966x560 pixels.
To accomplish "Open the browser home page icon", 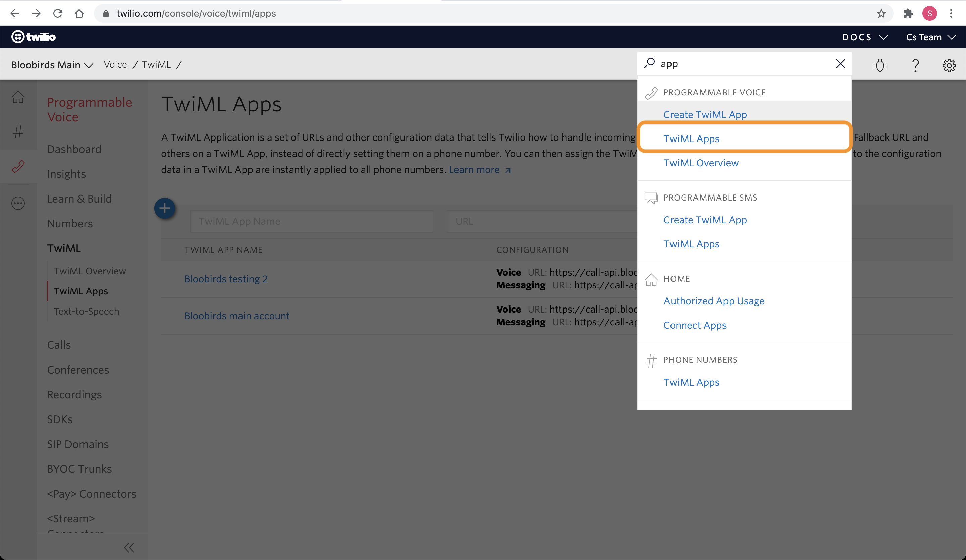I will pyautogui.click(x=79, y=13).
